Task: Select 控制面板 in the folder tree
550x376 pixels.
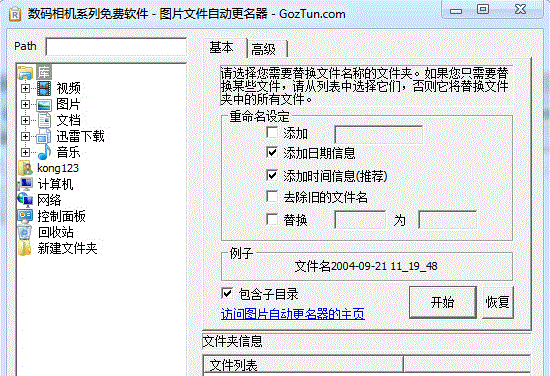Action: pos(62,216)
